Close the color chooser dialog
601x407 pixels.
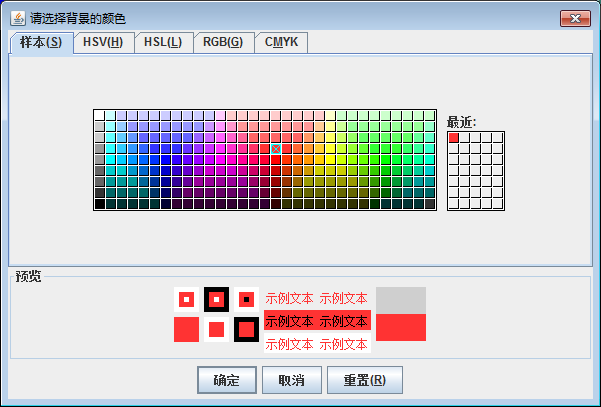coord(575,18)
